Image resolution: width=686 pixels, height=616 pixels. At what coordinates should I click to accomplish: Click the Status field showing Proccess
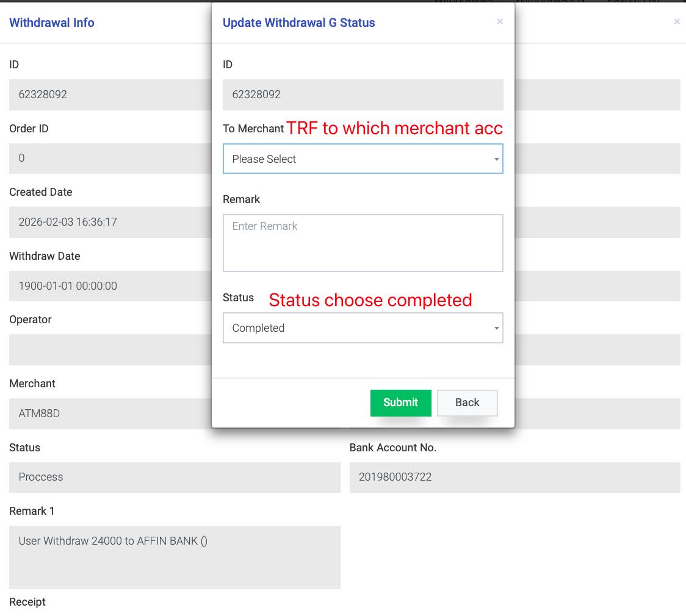click(174, 477)
